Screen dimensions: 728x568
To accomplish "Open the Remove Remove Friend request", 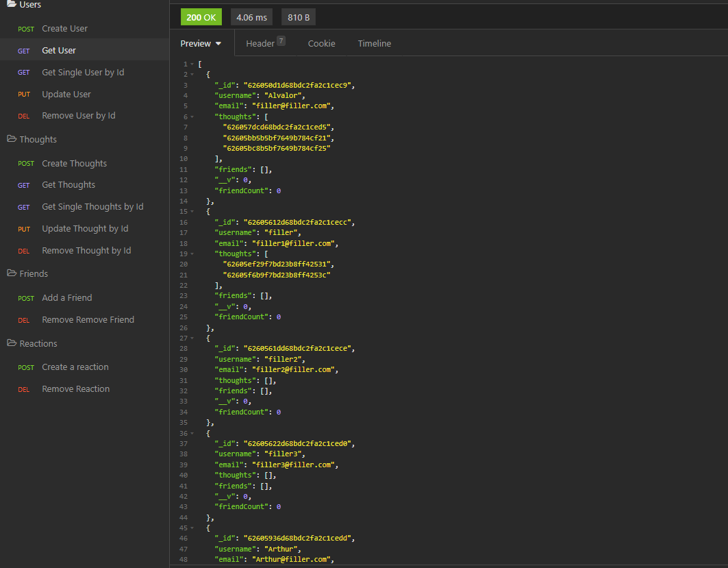I will pos(84,319).
